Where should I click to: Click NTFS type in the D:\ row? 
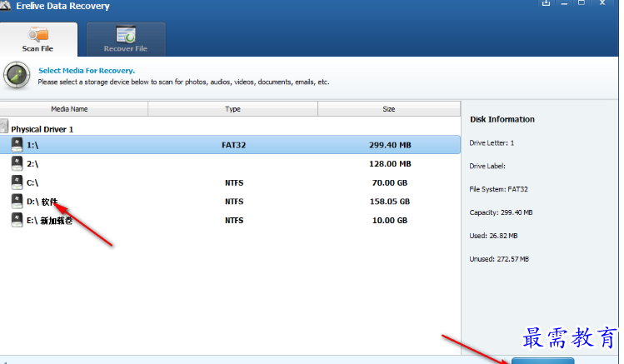(x=234, y=202)
